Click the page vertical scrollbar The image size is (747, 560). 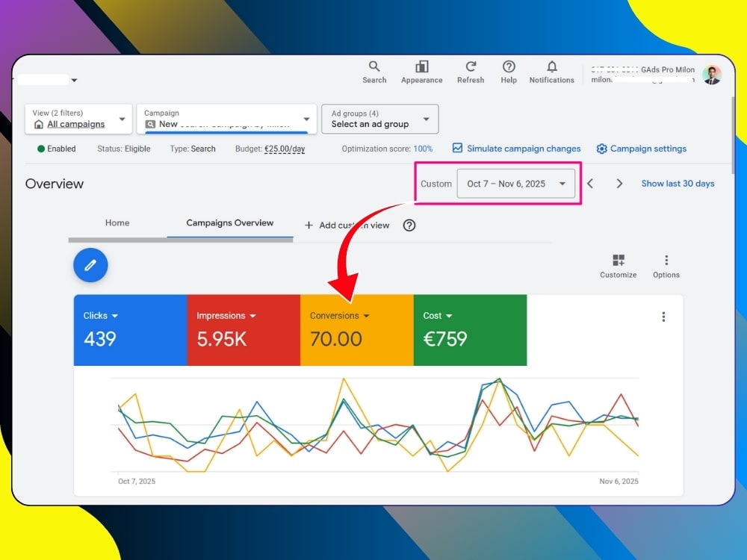click(x=733, y=136)
